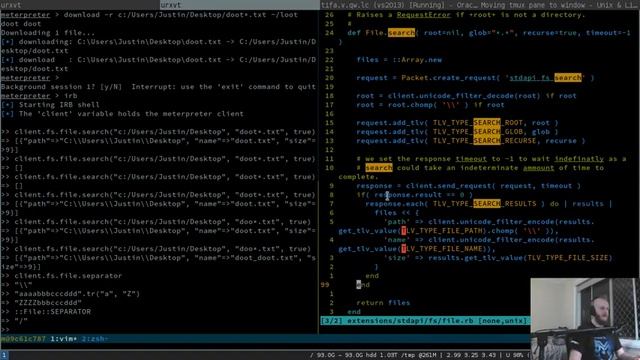640x360 pixels.
Task: Click the "aaaabbbcccddd".tr("a", "Z") command
Action: pyautogui.click(x=70, y=293)
